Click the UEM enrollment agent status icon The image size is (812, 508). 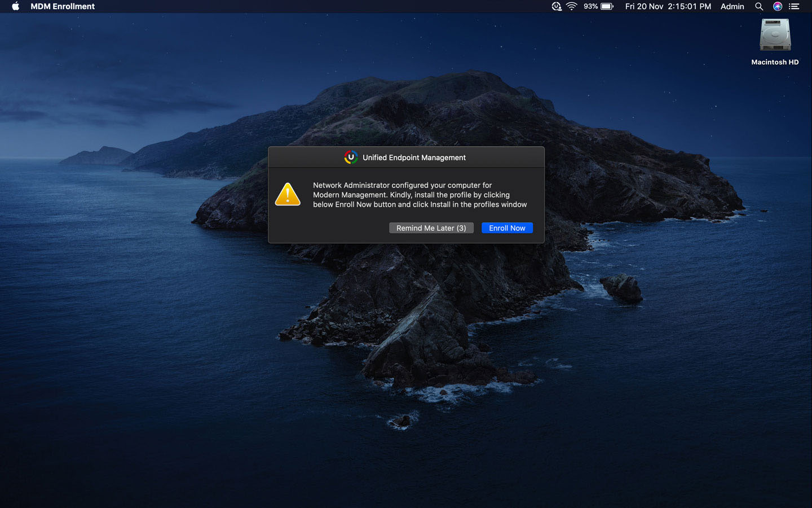[556, 6]
